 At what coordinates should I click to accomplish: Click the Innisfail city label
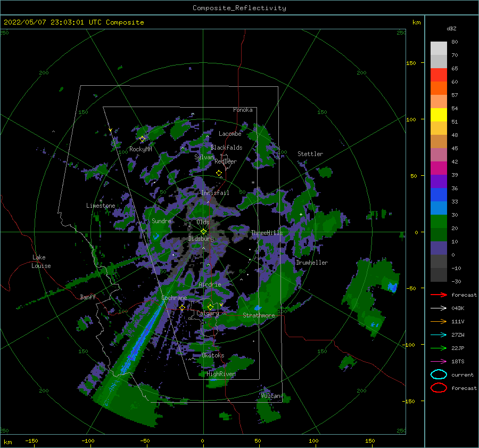click(x=215, y=193)
